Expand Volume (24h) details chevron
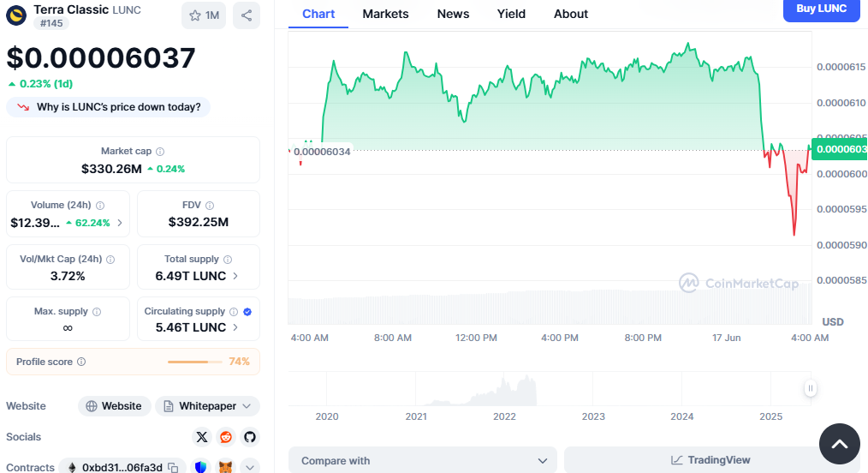Screen dimensions: 868x473 point(120,223)
